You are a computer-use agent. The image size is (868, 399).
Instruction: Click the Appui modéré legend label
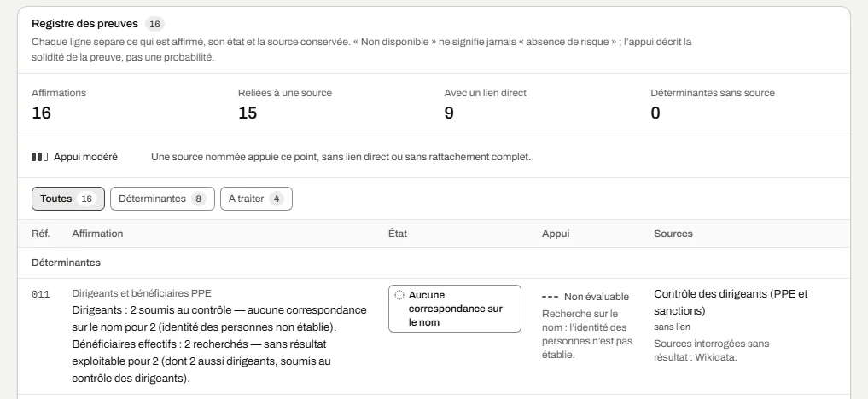click(x=86, y=157)
